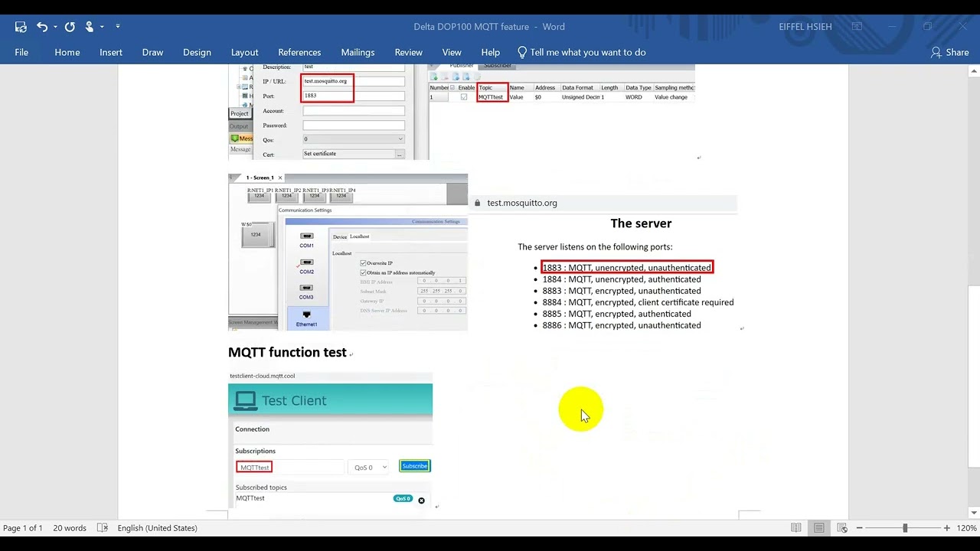Open the File menu

21,52
